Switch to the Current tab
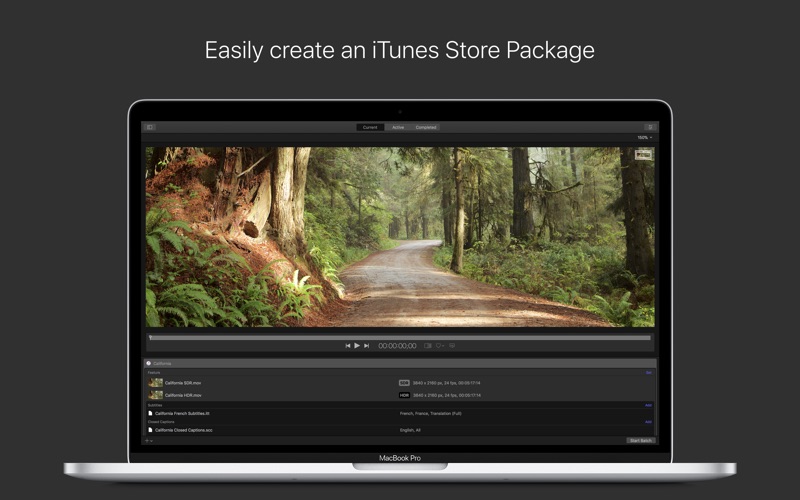Viewport: 800px width, 500px height. pos(370,128)
